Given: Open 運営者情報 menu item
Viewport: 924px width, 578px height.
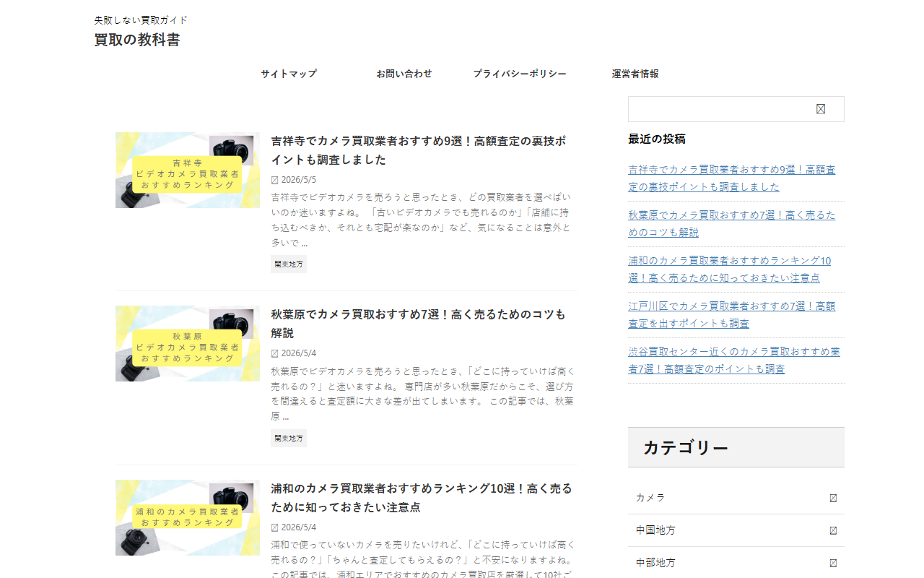Looking at the screenshot, I should pos(635,74).
